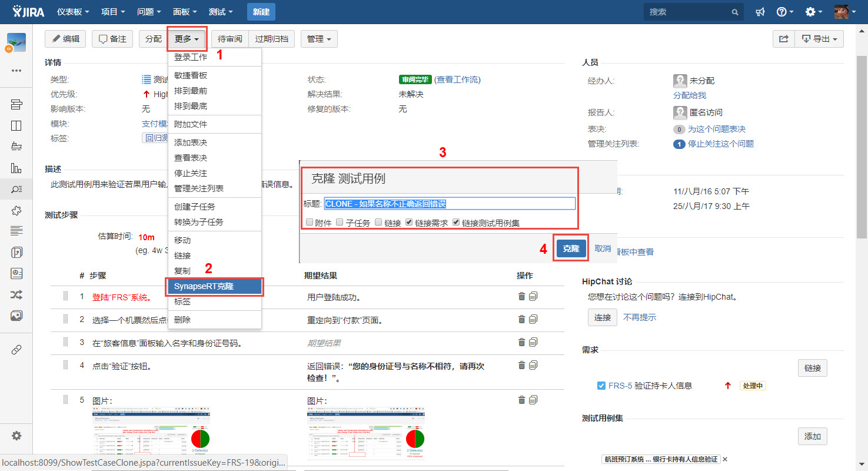Screen dimensions: 868x471
Task: Open sidebar settings gear at bottom
Action: pyautogui.click(x=16, y=436)
